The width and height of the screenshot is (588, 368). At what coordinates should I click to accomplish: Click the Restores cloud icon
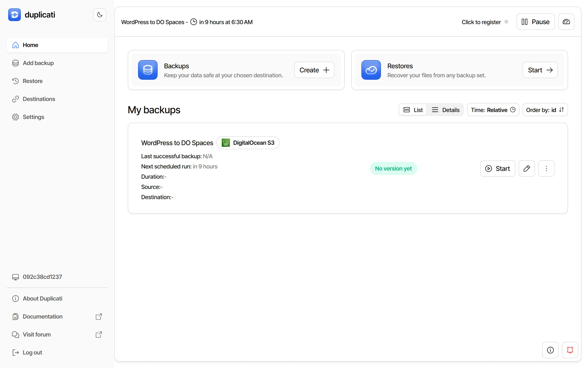(x=371, y=70)
